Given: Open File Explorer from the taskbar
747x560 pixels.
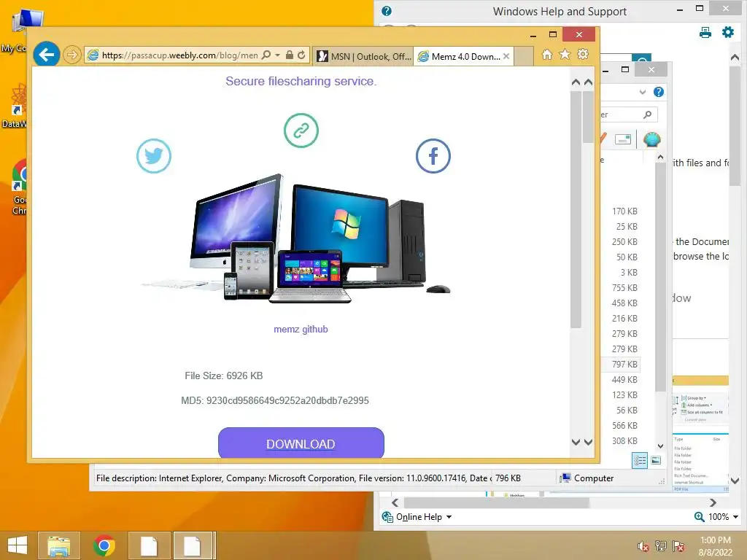Looking at the screenshot, I should (58, 545).
